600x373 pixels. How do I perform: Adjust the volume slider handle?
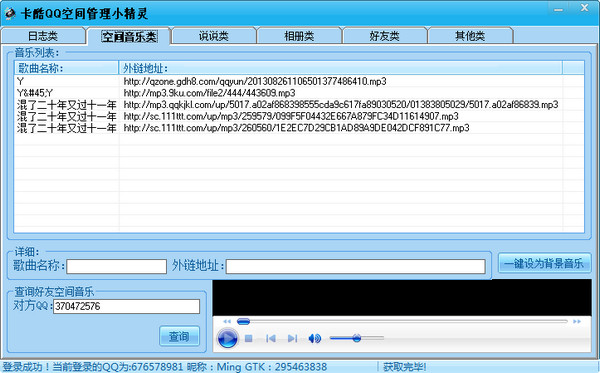[x=357, y=338]
